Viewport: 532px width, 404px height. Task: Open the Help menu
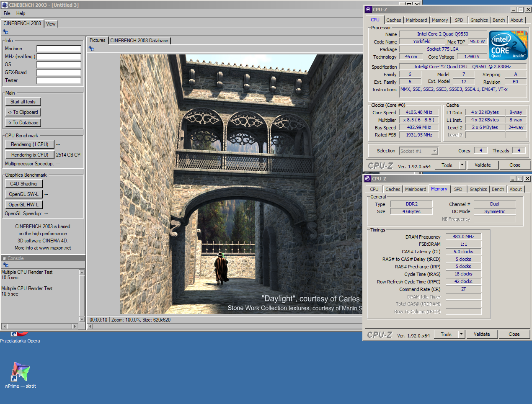click(x=21, y=13)
